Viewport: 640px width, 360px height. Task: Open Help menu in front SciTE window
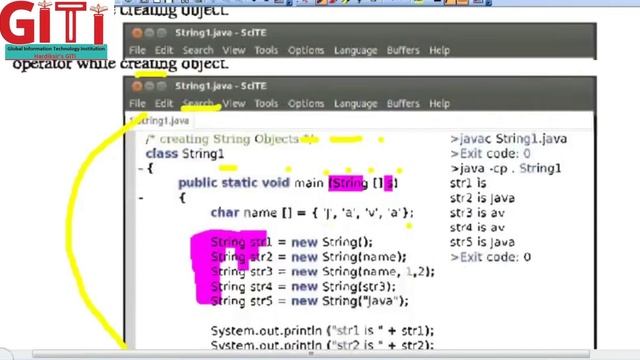tap(439, 104)
